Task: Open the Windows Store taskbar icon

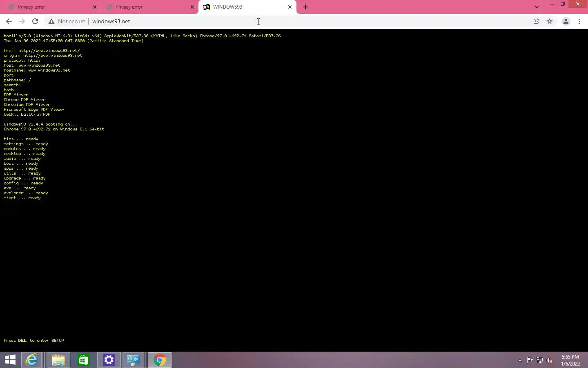Action: [x=83, y=360]
